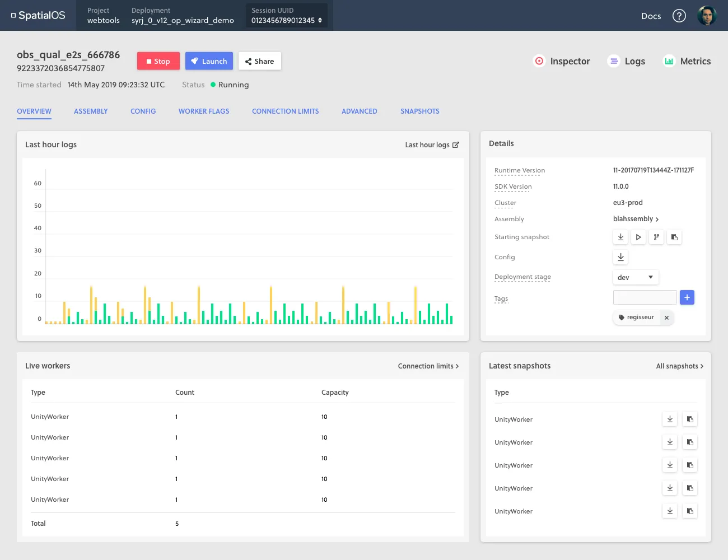The width and height of the screenshot is (728, 560).
Task: Click the branch icon next to starting snapshot
Action: tap(656, 237)
